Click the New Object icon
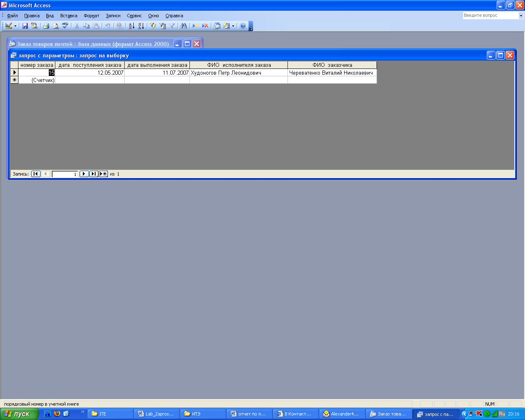This screenshot has width=525, height=420. 226,26
